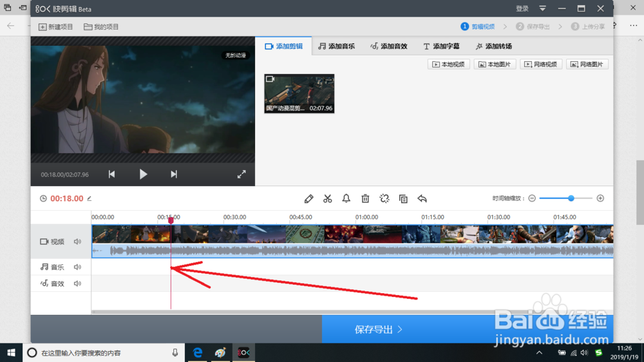Open the Windows Start menu
644x362 pixels.
(x=11, y=352)
